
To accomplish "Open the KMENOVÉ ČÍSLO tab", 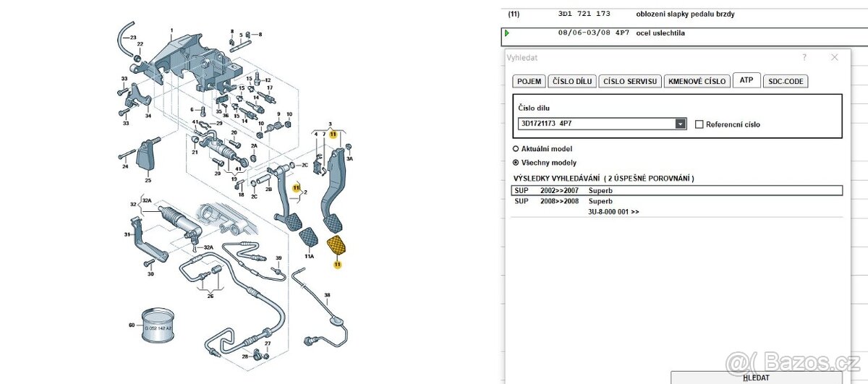I will pyautogui.click(x=696, y=81).
